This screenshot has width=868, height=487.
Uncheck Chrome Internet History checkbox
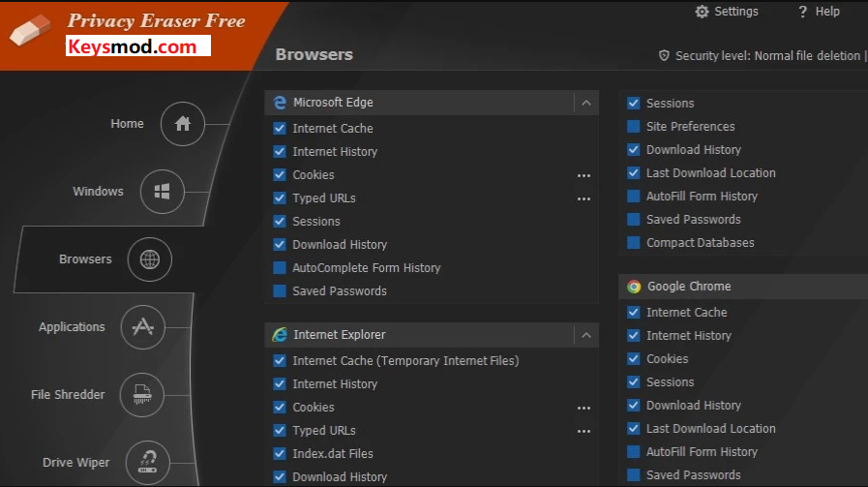click(633, 336)
